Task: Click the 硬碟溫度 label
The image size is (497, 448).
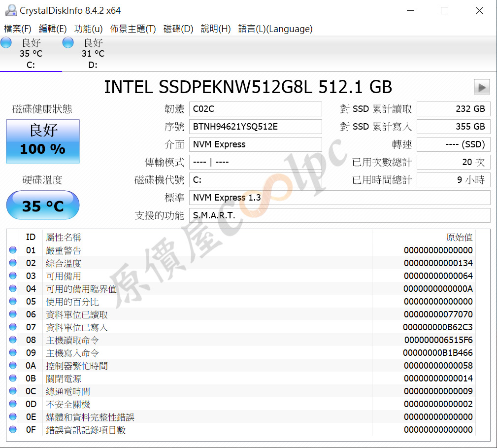Action: (42, 180)
